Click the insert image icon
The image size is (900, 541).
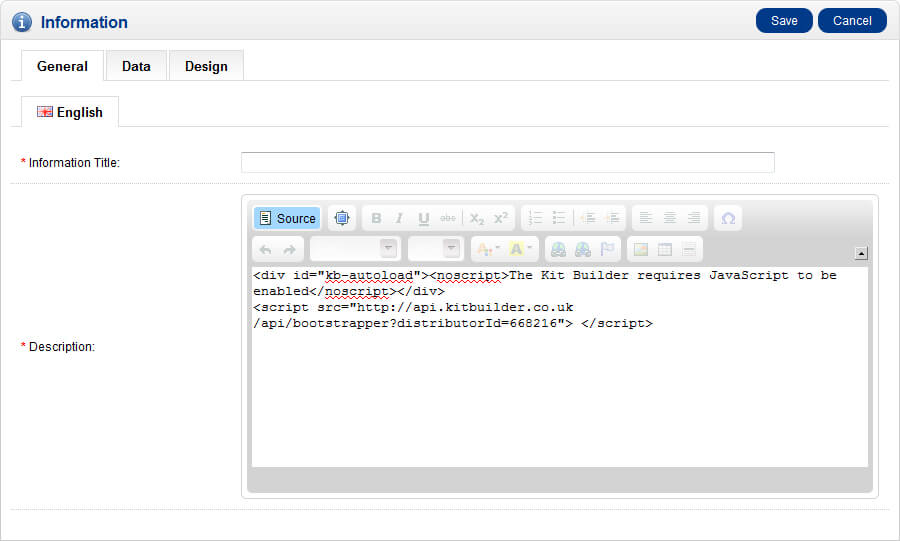tap(641, 250)
